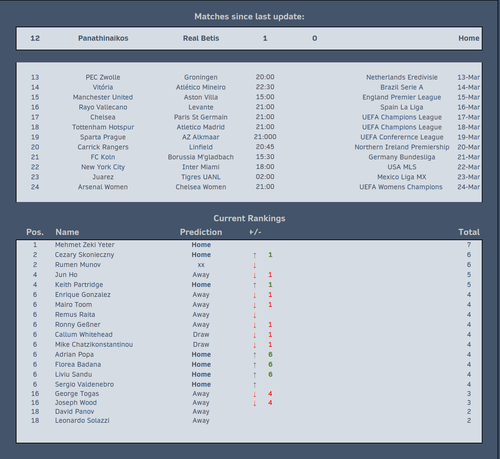Click Atletico Madrid team name

201,127
